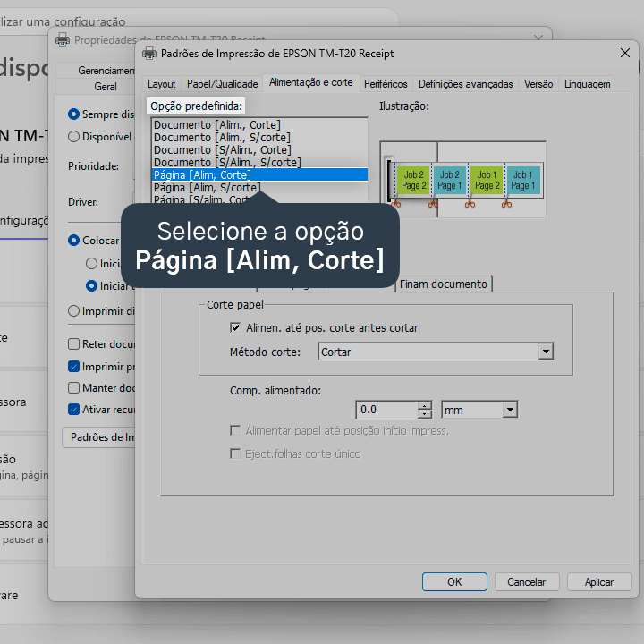Switch to the Papel/Qualidade tab
Viewport: 644px width, 644px height.
pyautogui.click(x=222, y=84)
